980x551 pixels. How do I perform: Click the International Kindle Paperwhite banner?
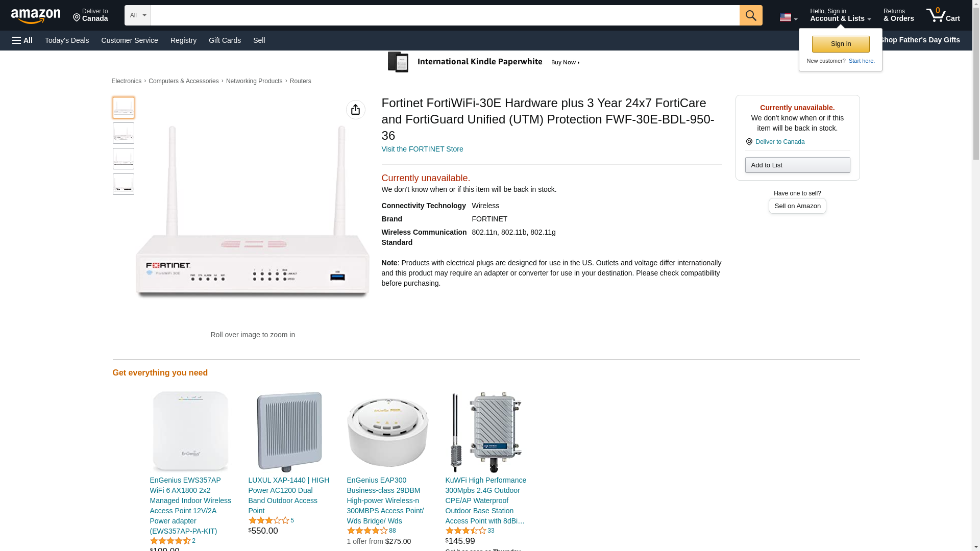click(x=483, y=62)
